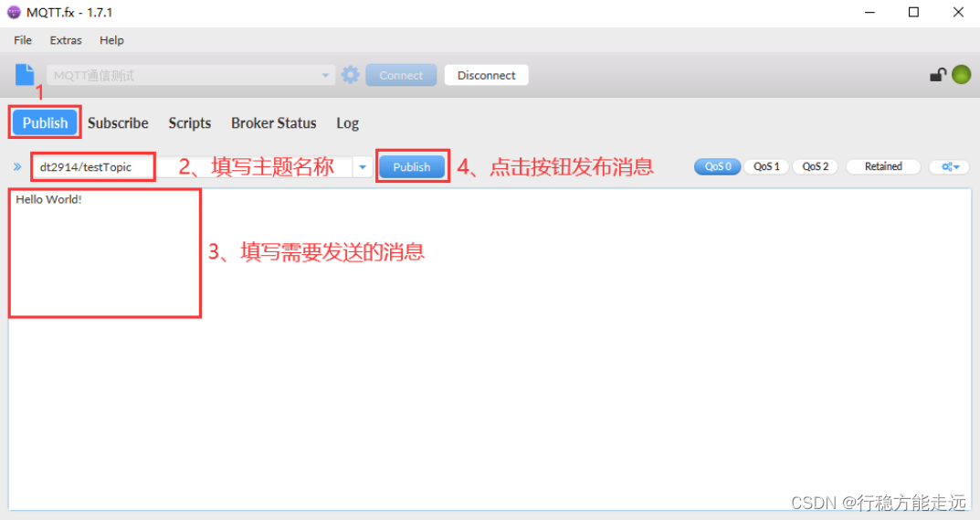980x520 pixels.
Task: Maximize the MQTT.fx window
Action: pos(913,13)
